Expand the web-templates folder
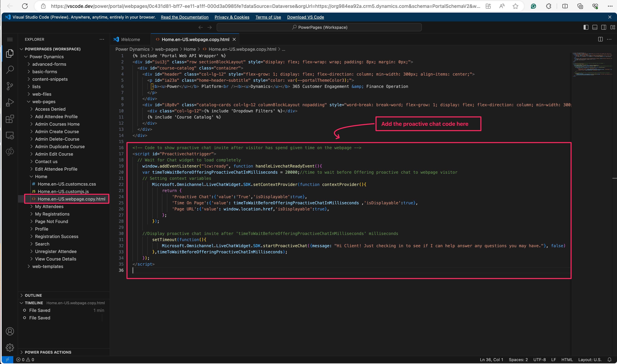617x364 pixels. [x=48, y=266]
